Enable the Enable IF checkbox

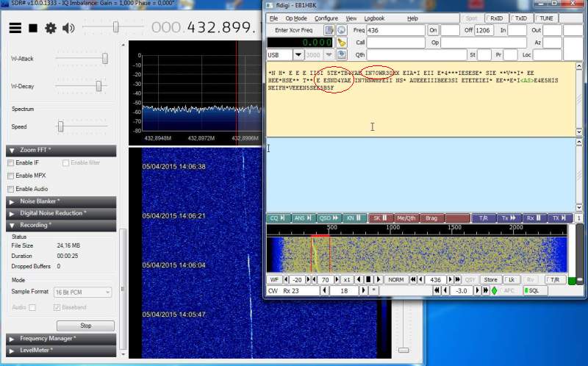coord(10,162)
